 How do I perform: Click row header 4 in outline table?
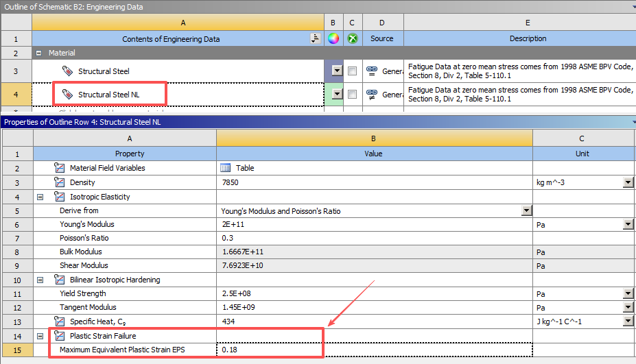(x=16, y=95)
